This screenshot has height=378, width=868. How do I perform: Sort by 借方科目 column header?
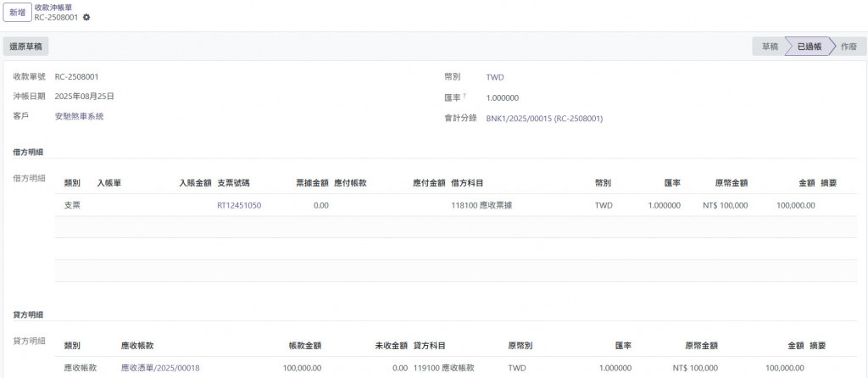click(467, 183)
